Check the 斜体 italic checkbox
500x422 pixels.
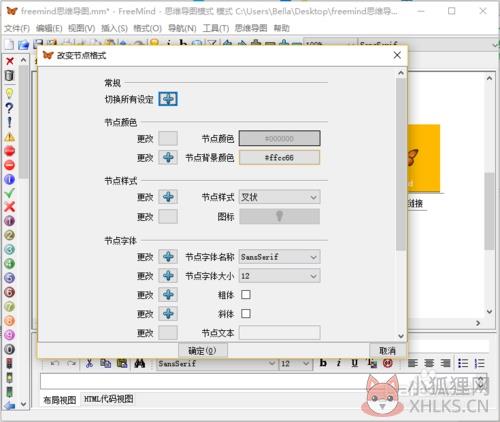pos(246,314)
